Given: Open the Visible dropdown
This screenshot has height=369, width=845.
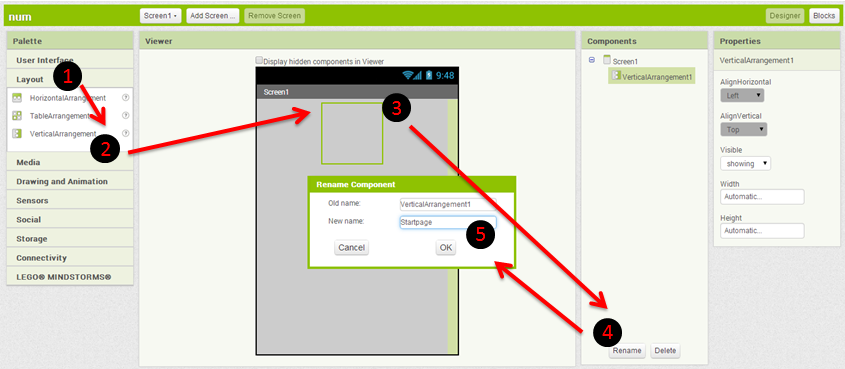Looking at the screenshot, I should pos(745,163).
